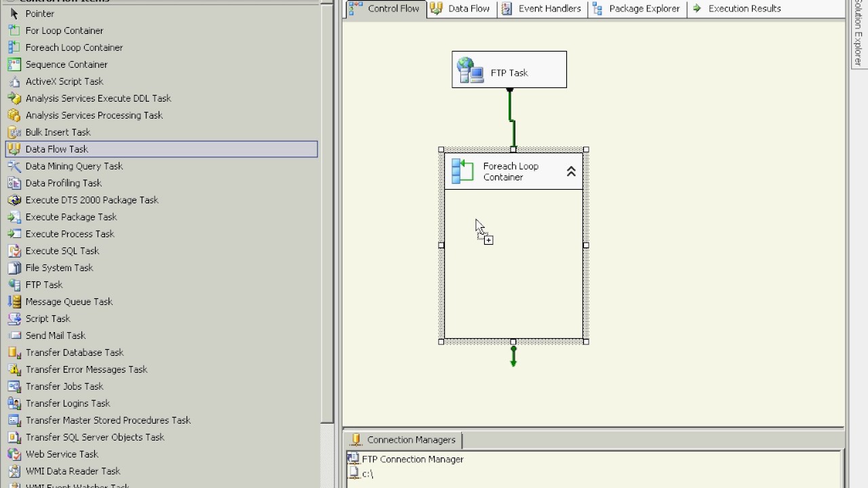Image resolution: width=868 pixels, height=488 pixels.
Task: Switch to the Package Explorer tab
Action: click(x=636, y=9)
